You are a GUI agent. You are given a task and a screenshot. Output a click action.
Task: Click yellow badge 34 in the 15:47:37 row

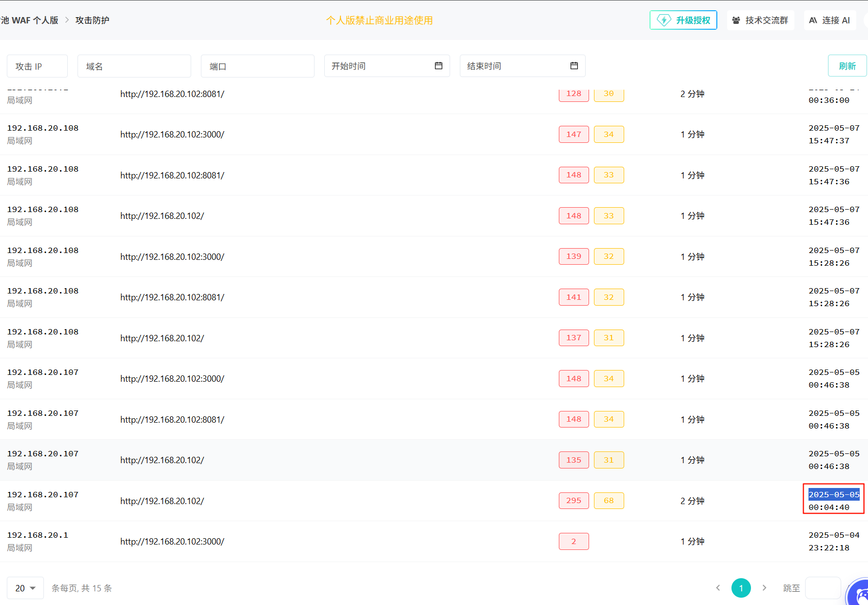[609, 134]
